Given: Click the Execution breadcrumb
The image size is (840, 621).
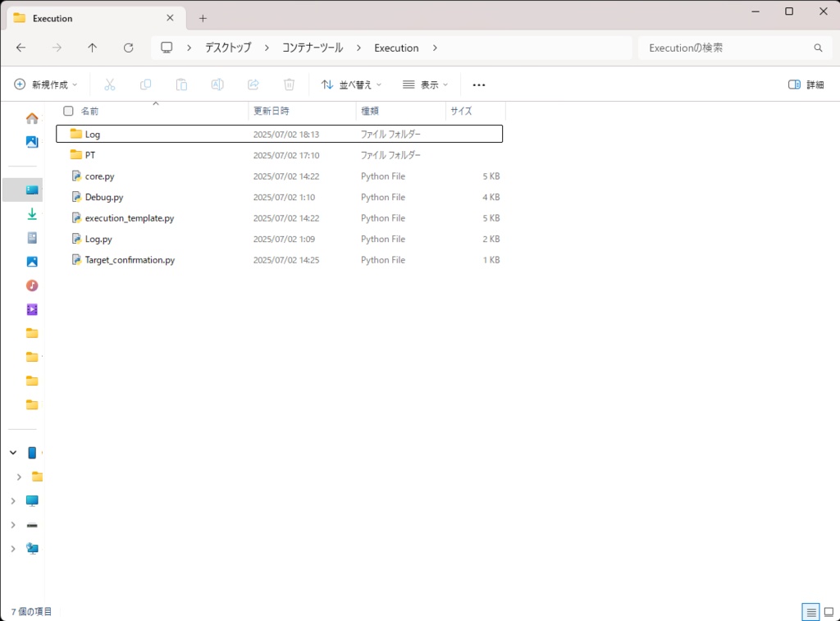Looking at the screenshot, I should point(396,48).
